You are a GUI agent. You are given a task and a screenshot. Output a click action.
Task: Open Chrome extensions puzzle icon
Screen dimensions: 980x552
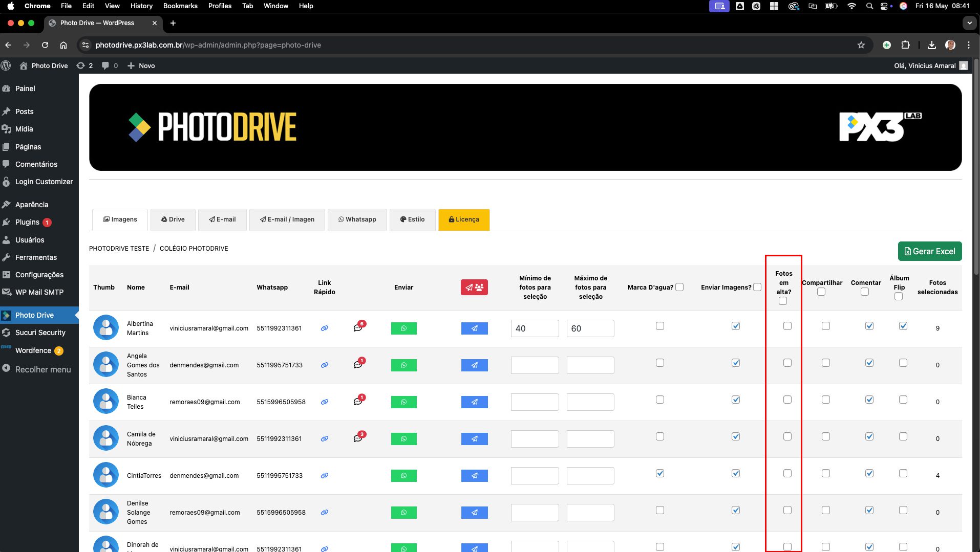pos(905,45)
